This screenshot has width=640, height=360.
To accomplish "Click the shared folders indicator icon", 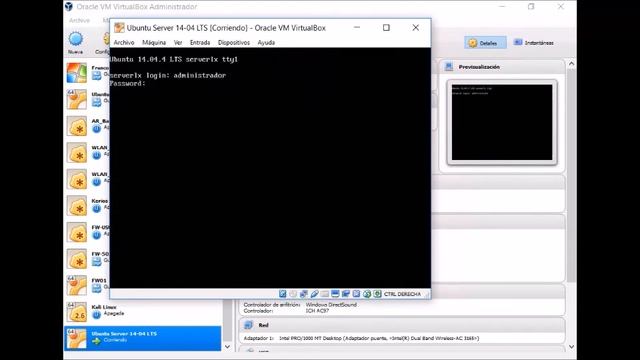I will (x=324, y=293).
